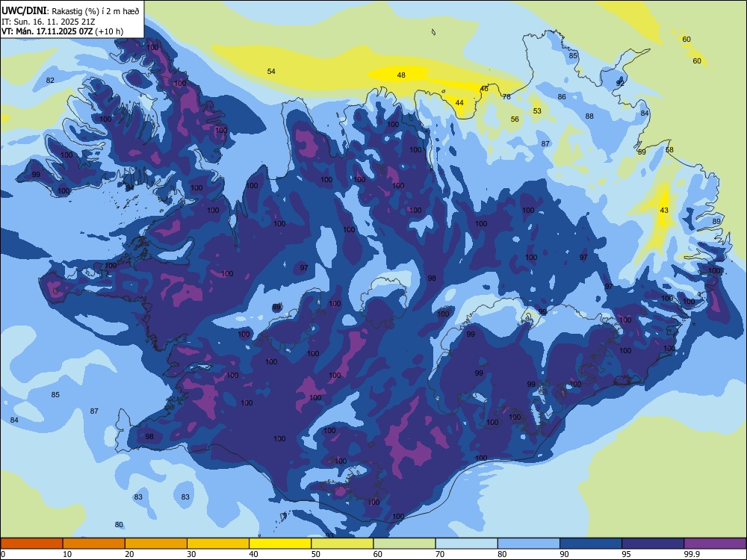This screenshot has width=747, height=560.
Task: Click the legend tick label 50
Action: [x=316, y=554]
